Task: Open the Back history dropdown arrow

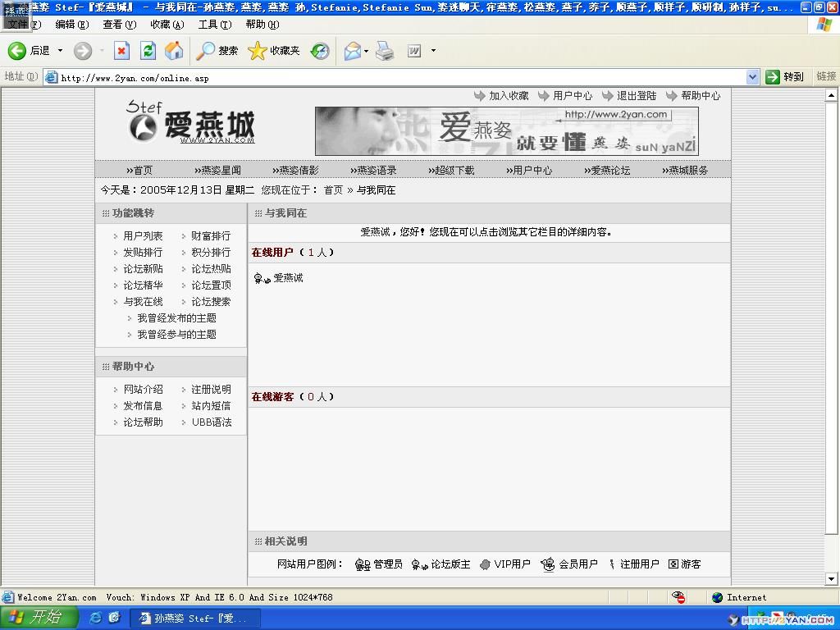Action: (x=60, y=51)
